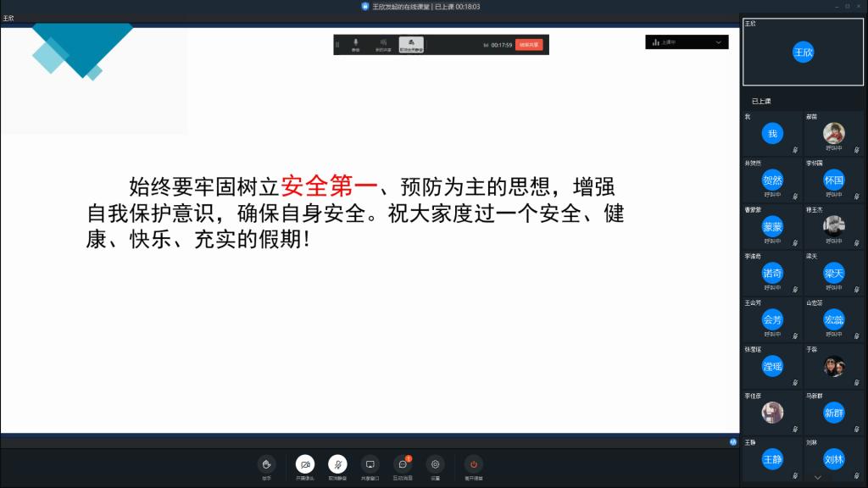Turn on camera with crossed camera button
Image resolution: width=868 pixels, height=488 pixels.
(305, 465)
